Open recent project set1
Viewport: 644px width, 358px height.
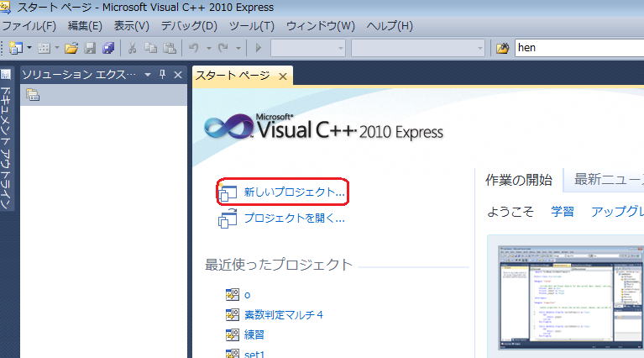(254, 354)
